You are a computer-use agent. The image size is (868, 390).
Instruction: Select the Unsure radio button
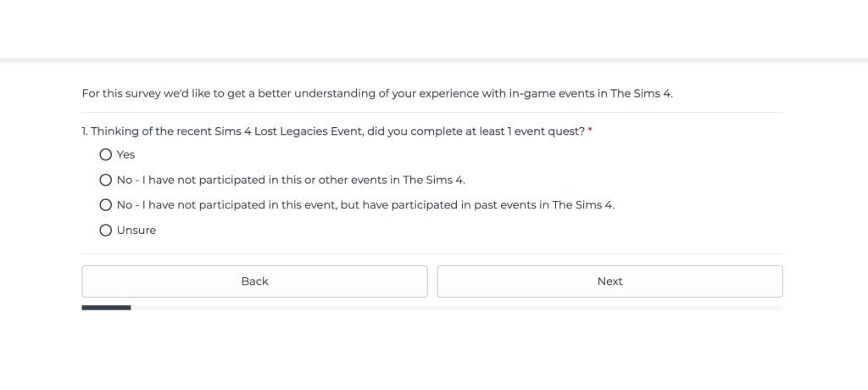click(x=106, y=231)
